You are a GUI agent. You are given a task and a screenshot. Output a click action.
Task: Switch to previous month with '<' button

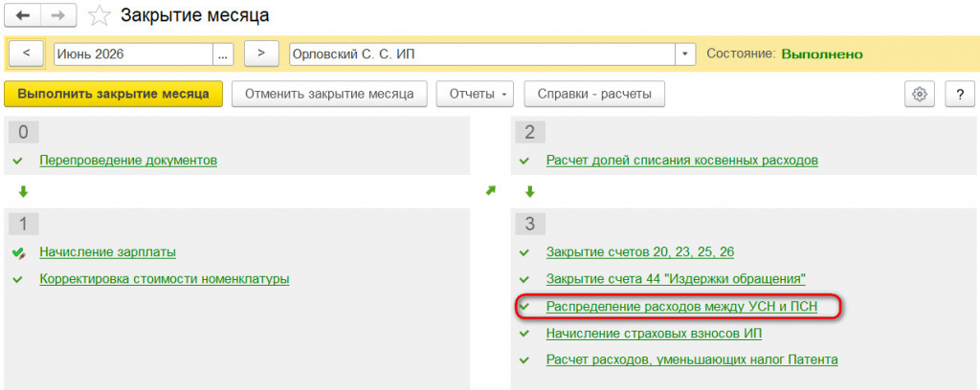coord(26,54)
